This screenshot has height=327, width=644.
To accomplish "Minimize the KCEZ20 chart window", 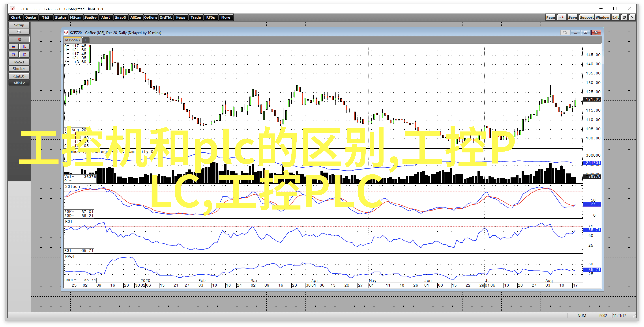I will coord(575,32).
